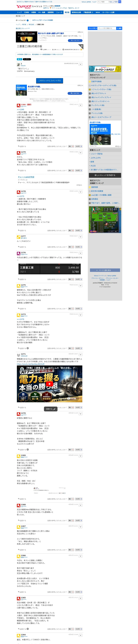This screenshot has height=644, width=138.
Task: Expand the 最近見たスレッド dropdown
Action: (x=23, y=29)
